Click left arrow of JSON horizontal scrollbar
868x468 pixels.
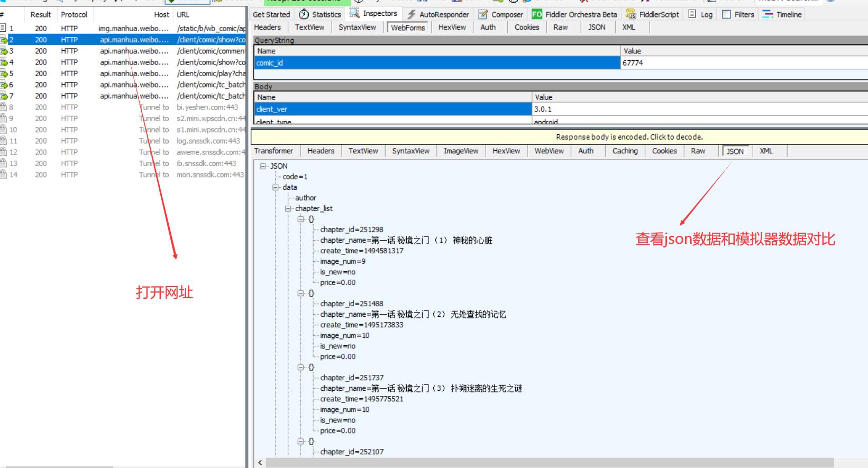tap(260, 463)
